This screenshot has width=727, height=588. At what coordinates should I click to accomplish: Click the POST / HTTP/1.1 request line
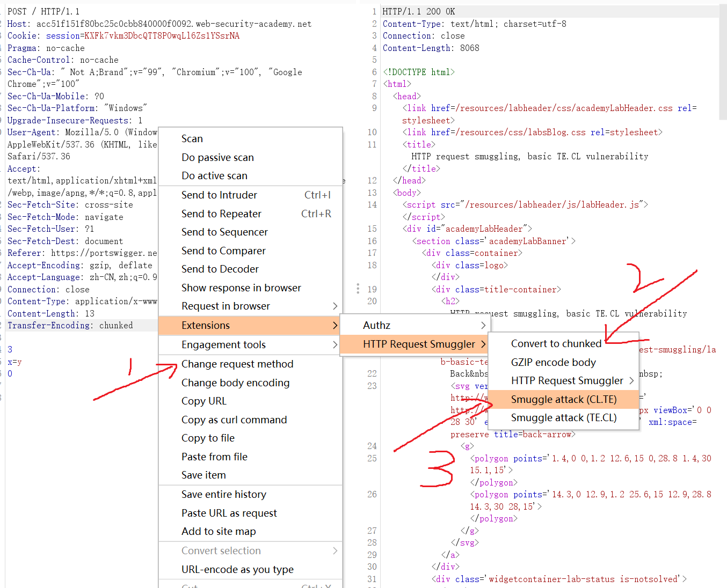pyautogui.click(x=43, y=11)
